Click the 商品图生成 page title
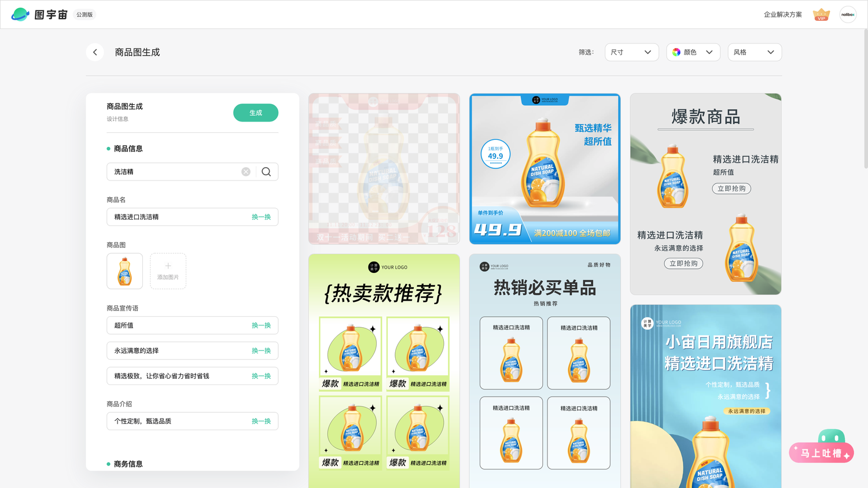The width and height of the screenshot is (868, 488). tap(137, 52)
